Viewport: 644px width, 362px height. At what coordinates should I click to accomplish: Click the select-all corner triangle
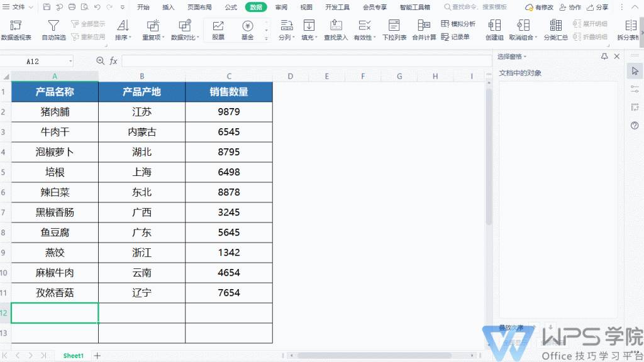[x=6, y=77]
